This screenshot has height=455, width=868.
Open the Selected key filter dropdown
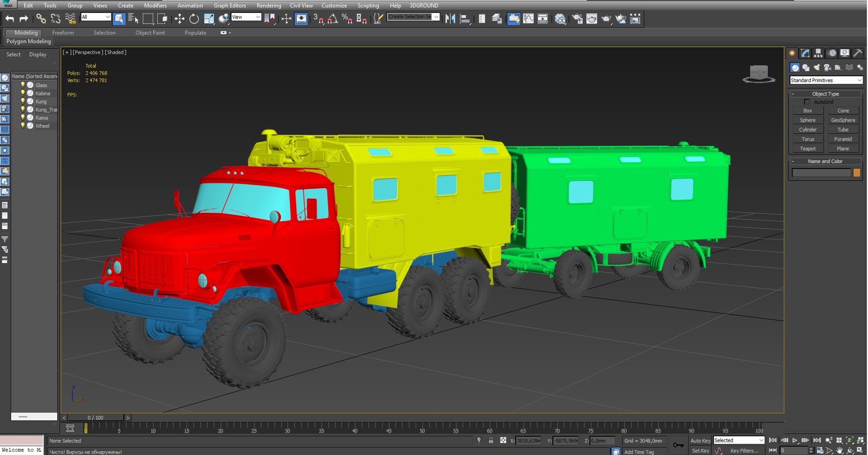tap(739, 440)
